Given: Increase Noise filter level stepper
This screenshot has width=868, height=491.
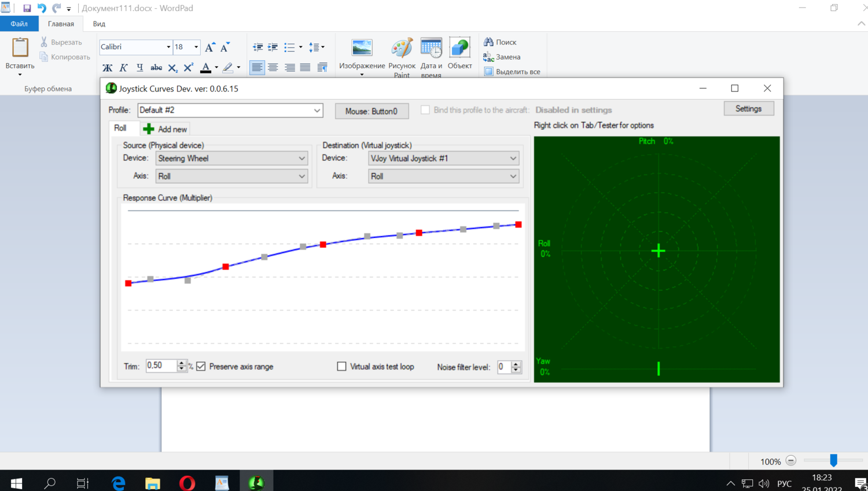Looking at the screenshot, I should click(516, 364).
